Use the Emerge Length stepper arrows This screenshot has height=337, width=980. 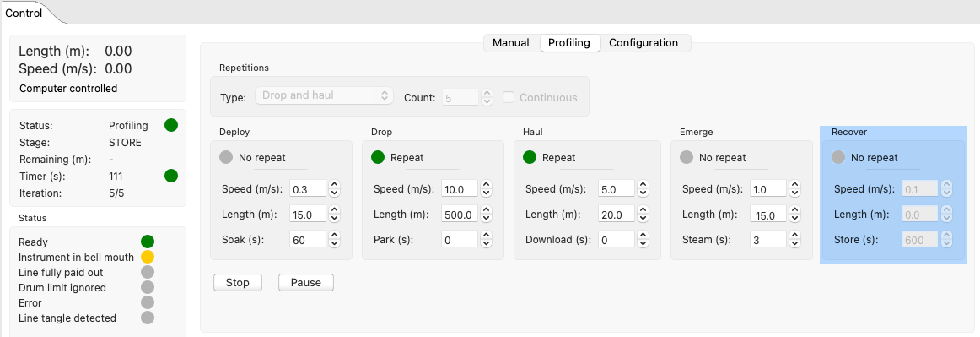[x=794, y=215]
